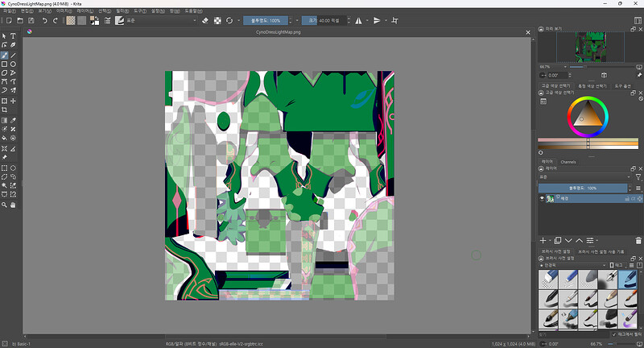
Task: Toggle horizontal mirror tool
Action: (358, 21)
